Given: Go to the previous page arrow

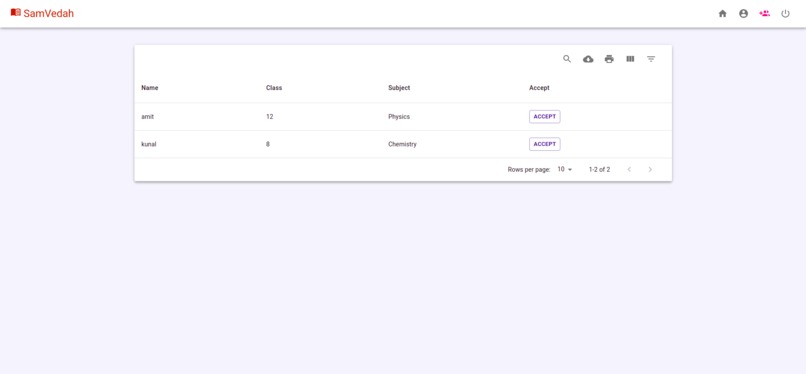Looking at the screenshot, I should click(629, 169).
